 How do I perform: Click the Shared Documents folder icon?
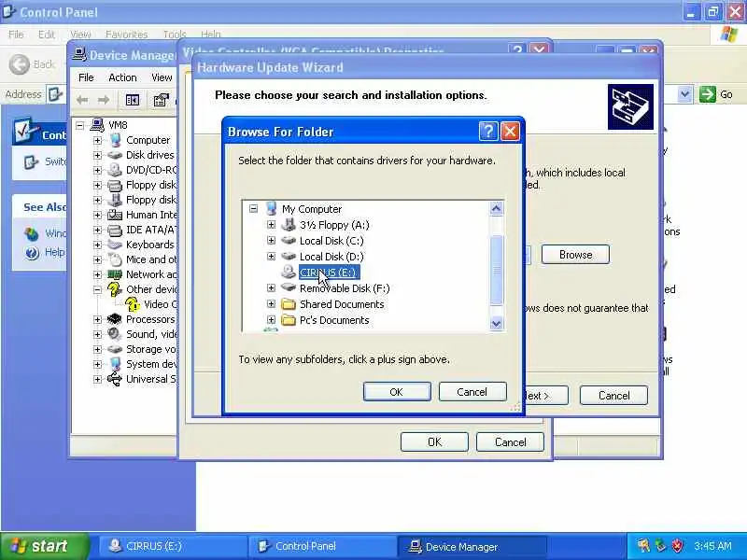289,304
